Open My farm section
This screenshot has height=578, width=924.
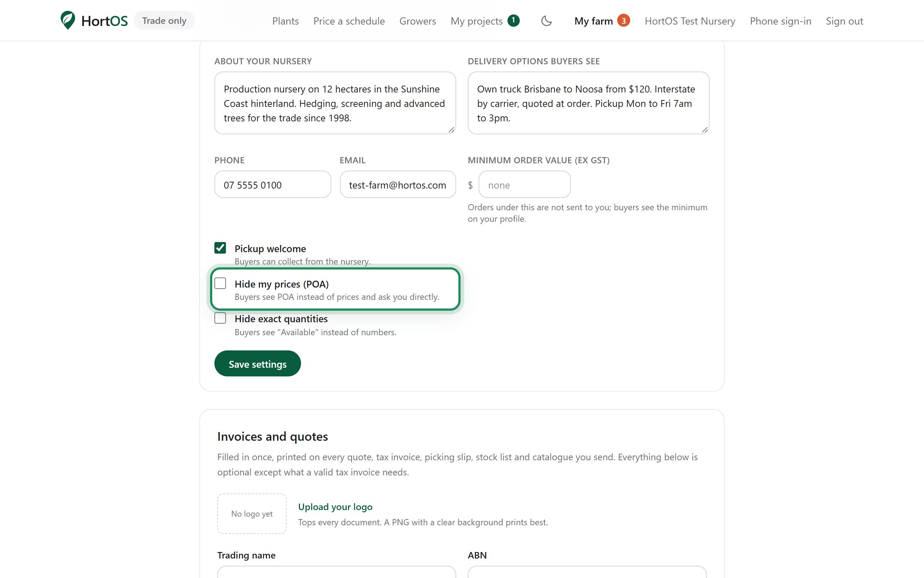[593, 21]
